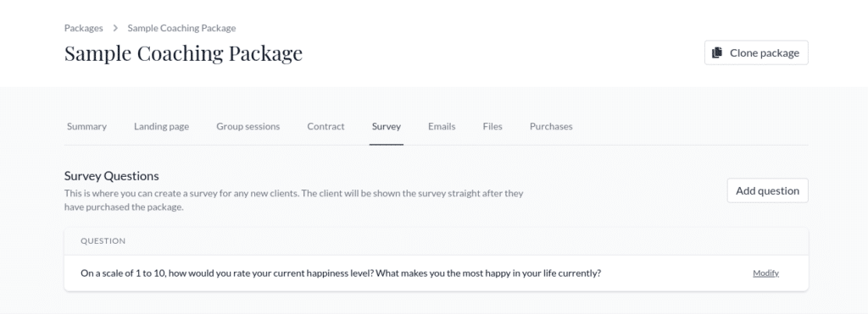Go to the Packages breadcrumb link
868x314 pixels.
coord(84,28)
